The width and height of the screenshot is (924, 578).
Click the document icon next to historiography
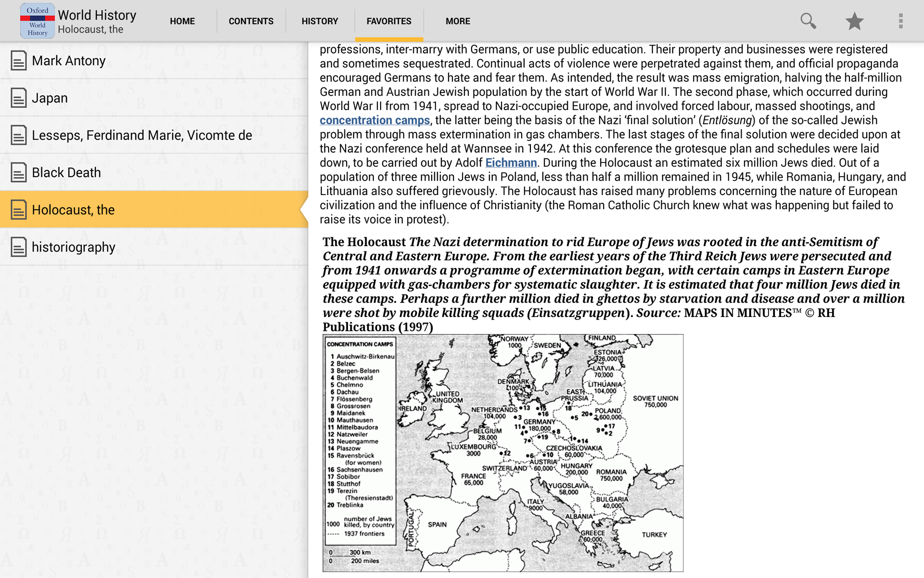(19, 247)
